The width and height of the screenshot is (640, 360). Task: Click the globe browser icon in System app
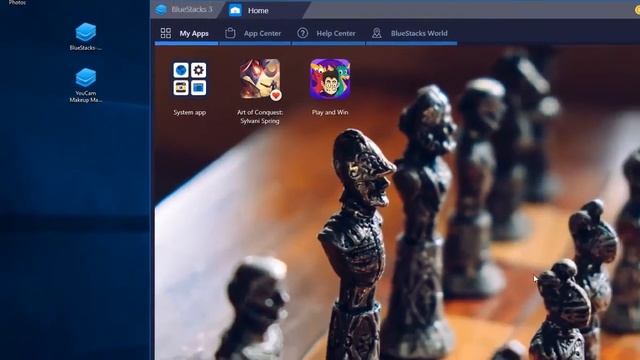(180, 70)
